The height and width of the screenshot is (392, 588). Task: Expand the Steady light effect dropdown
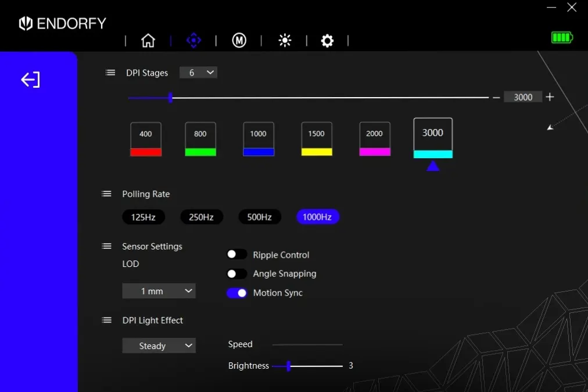pyautogui.click(x=159, y=346)
